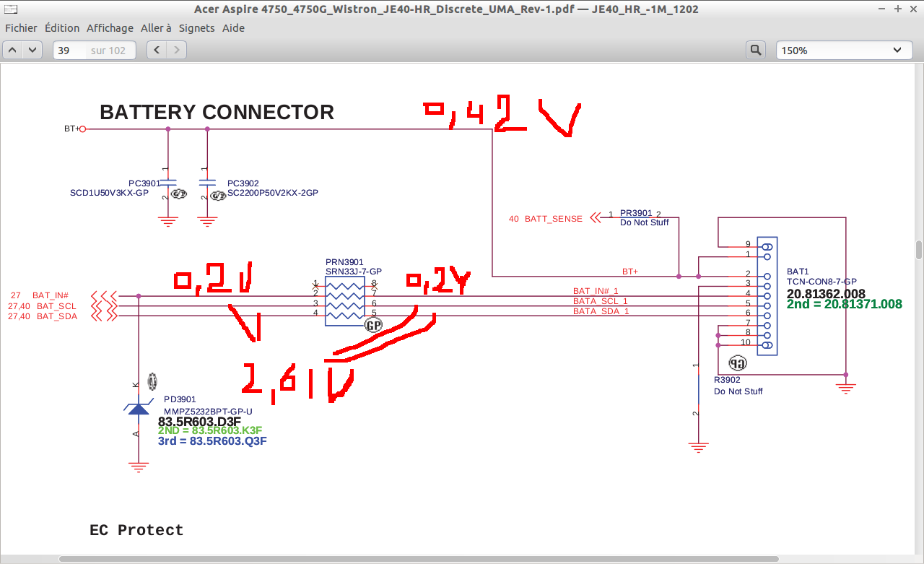
Task: Click Do Not Stuff under PR3901
Action: 645,222
